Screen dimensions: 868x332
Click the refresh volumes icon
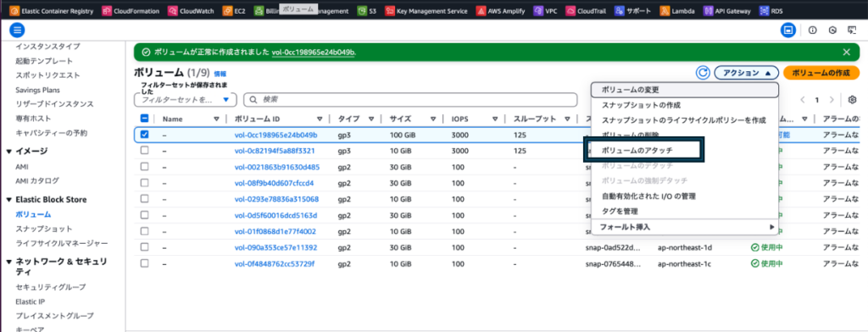pos(703,73)
